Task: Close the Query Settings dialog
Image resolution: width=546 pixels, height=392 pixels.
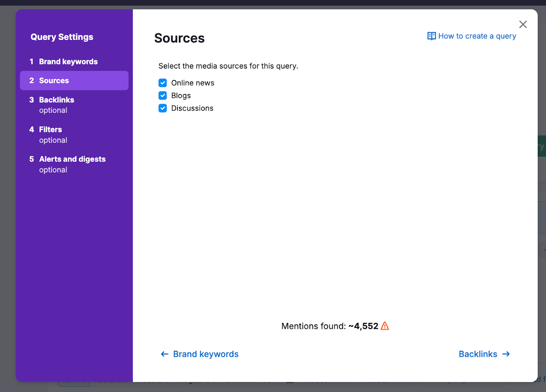Action: click(523, 24)
